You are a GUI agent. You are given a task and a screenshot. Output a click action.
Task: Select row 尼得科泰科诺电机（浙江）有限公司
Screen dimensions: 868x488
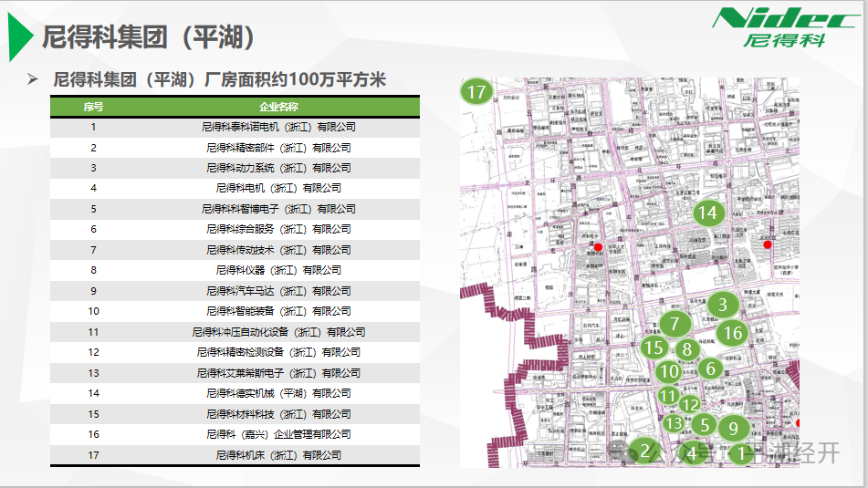tap(235, 128)
